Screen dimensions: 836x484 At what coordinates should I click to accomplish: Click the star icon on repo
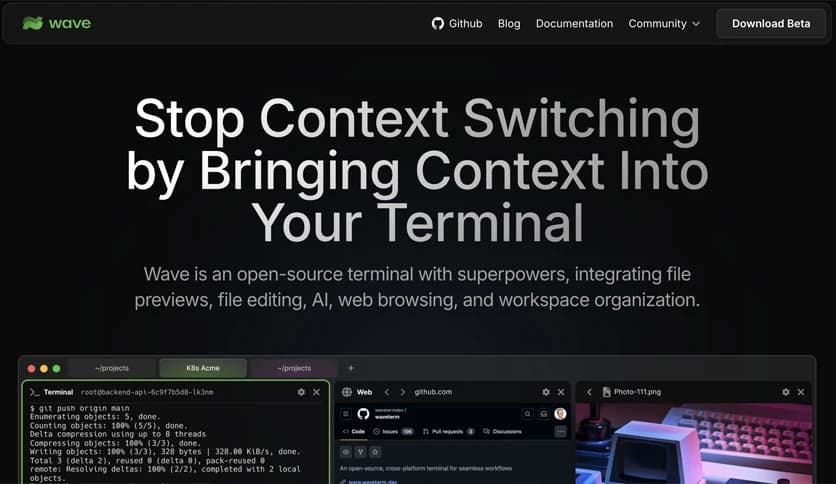[x=375, y=452]
